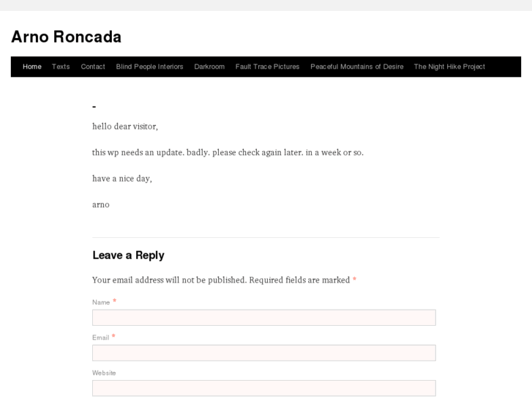
Task: Go to the Home menu item
Action: point(32,67)
